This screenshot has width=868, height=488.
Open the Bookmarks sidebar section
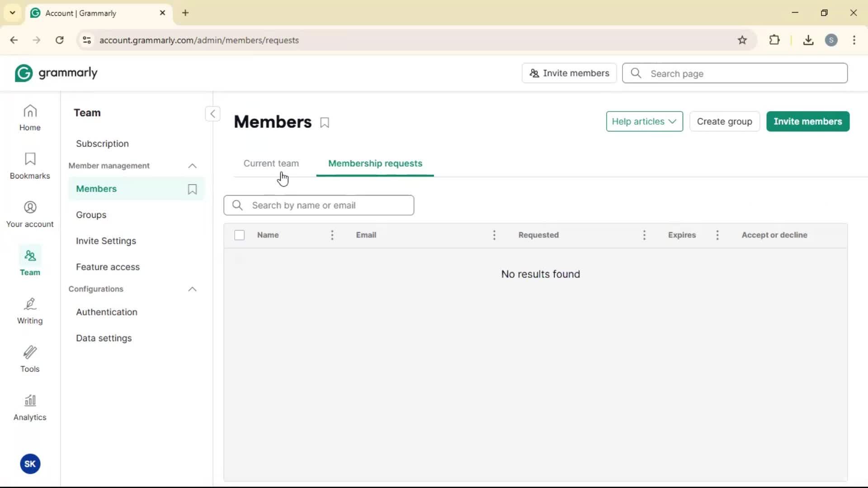pyautogui.click(x=30, y=166)
